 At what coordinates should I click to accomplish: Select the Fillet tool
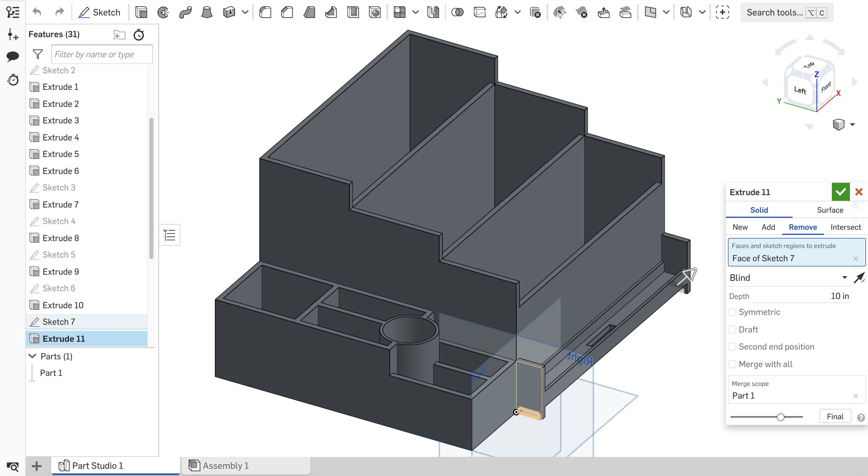(265, 12)
